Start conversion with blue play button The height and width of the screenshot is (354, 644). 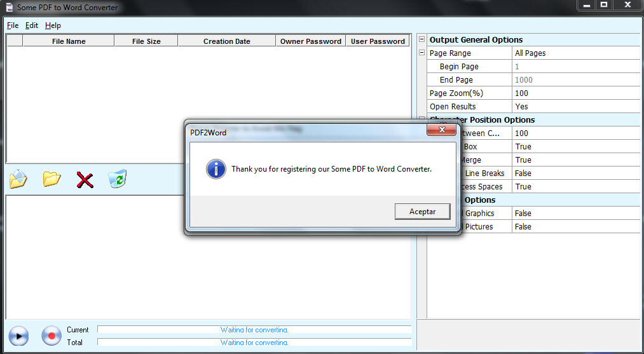point(18,336)
